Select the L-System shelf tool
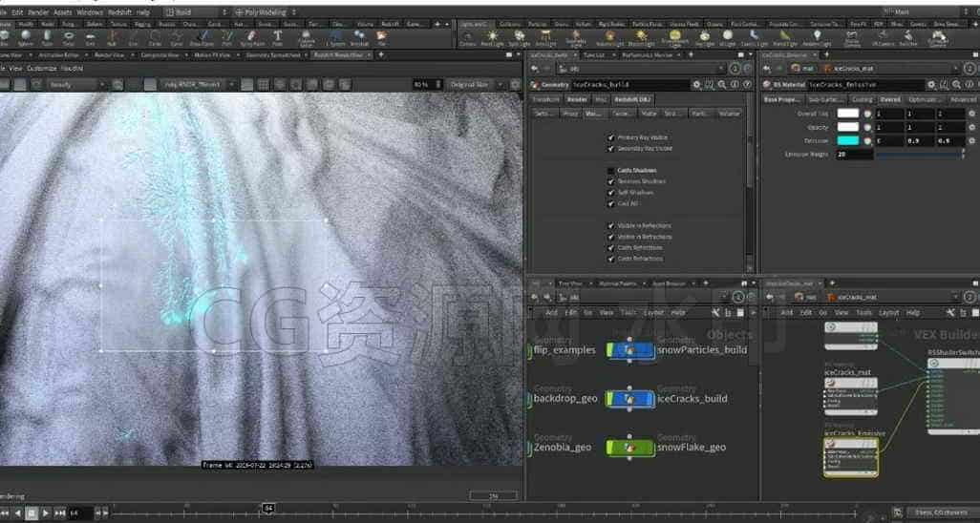This screenshot has width=980, height=523. (x=335, y=37)
